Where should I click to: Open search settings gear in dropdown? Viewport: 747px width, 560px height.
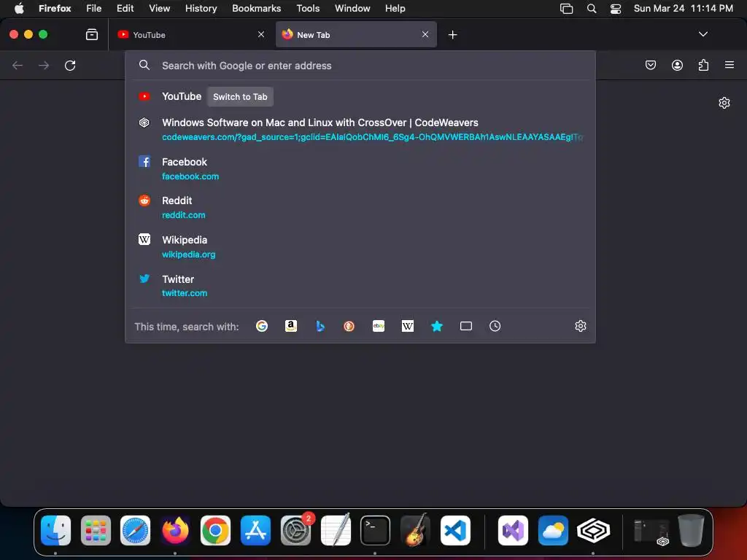[580, 326]
